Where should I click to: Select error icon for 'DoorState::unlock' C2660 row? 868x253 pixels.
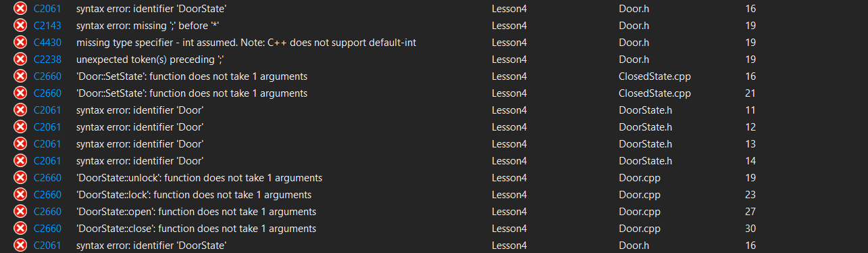[20, 178]
